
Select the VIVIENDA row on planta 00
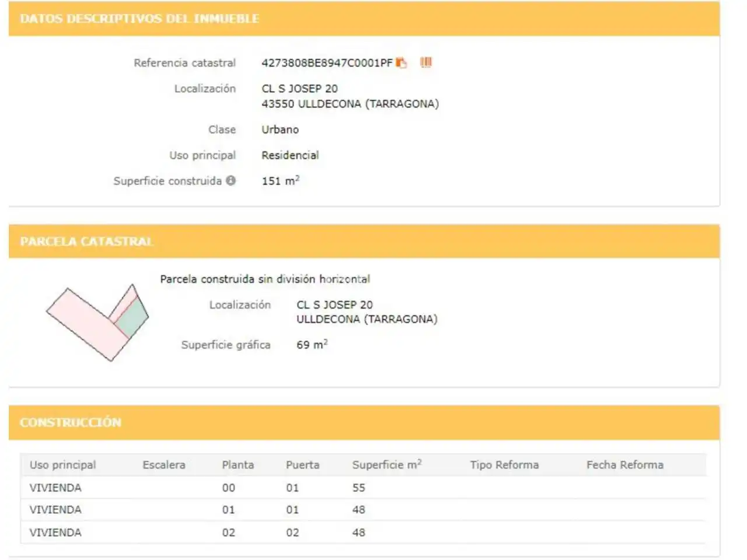[363, 488]
